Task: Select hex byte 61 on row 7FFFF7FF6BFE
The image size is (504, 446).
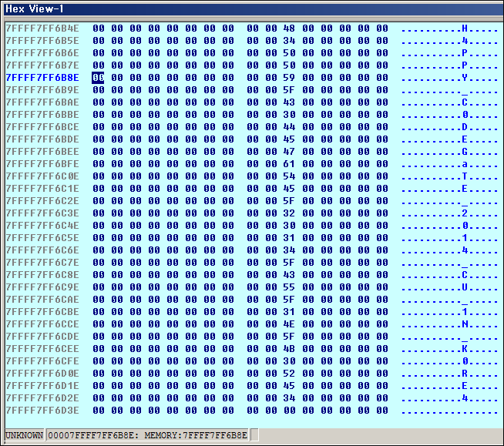Action: pyautogui.click(x=289, y=164)
